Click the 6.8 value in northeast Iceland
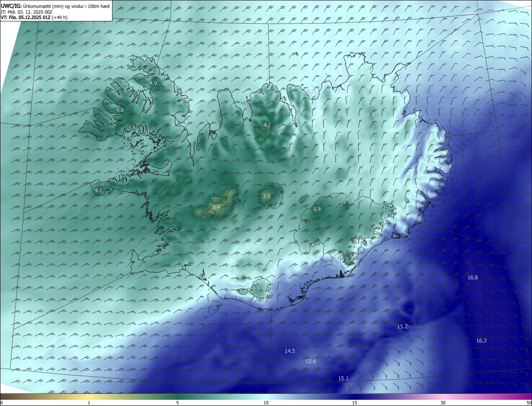The image size is (532, 406). (x=371, y=115)
